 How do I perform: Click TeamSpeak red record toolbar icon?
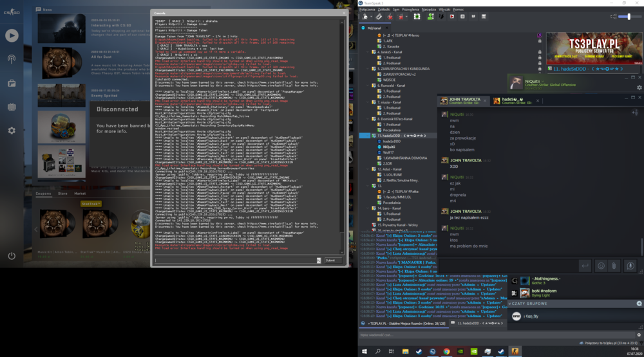[452, 17]
